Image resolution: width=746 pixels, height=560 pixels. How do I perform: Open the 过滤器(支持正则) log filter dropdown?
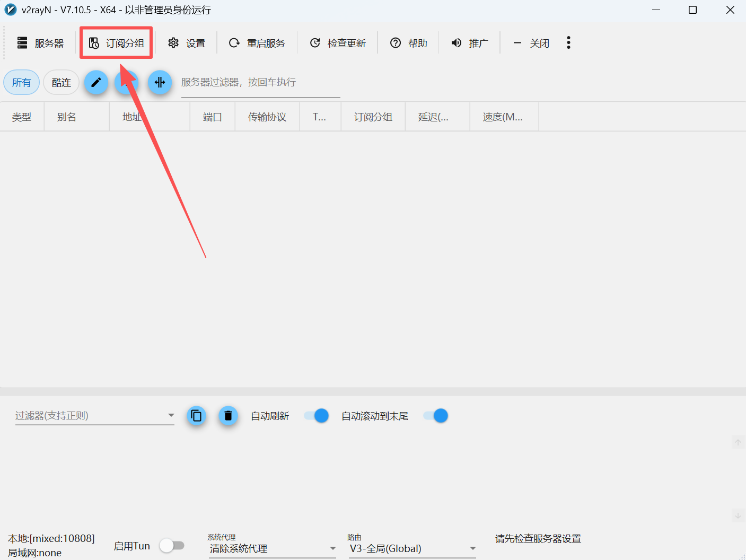pos(95,415)
